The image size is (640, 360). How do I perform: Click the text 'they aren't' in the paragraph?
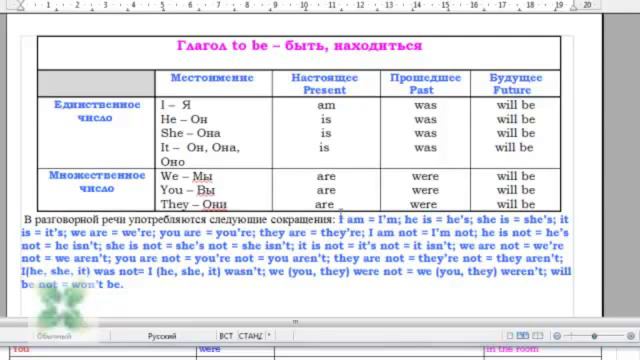[529, 258]
